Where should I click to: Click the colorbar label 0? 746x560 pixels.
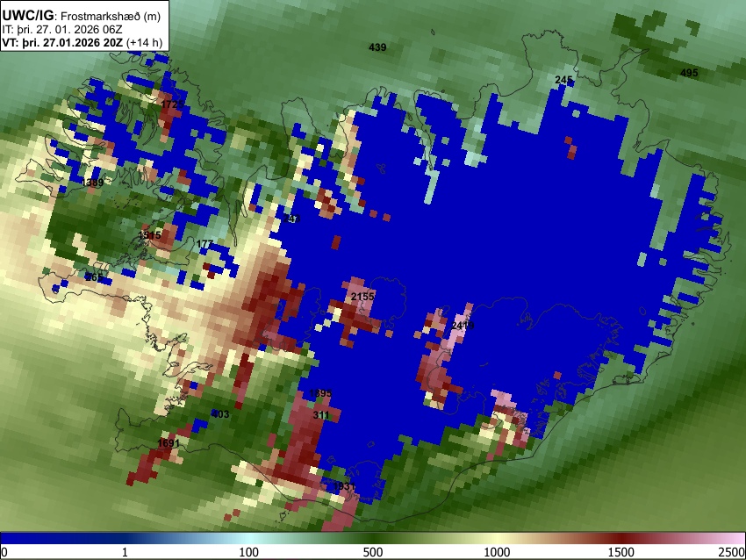(x=4, y=552)
